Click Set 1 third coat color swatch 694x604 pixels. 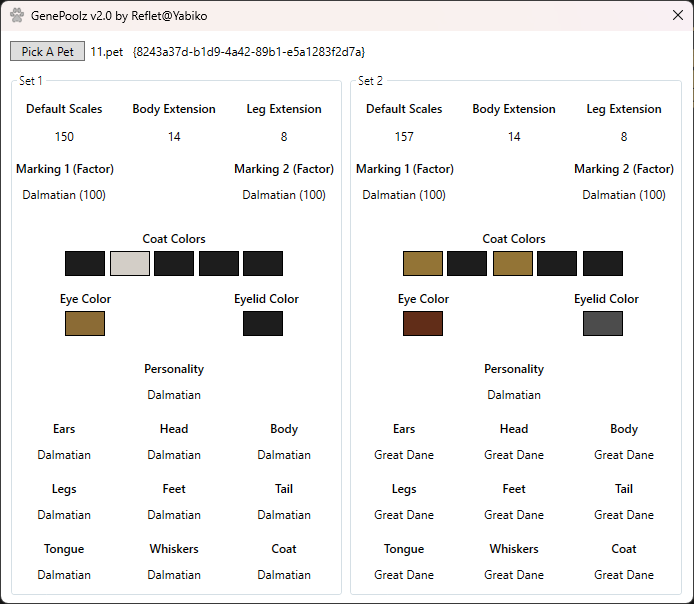[174, 263]
